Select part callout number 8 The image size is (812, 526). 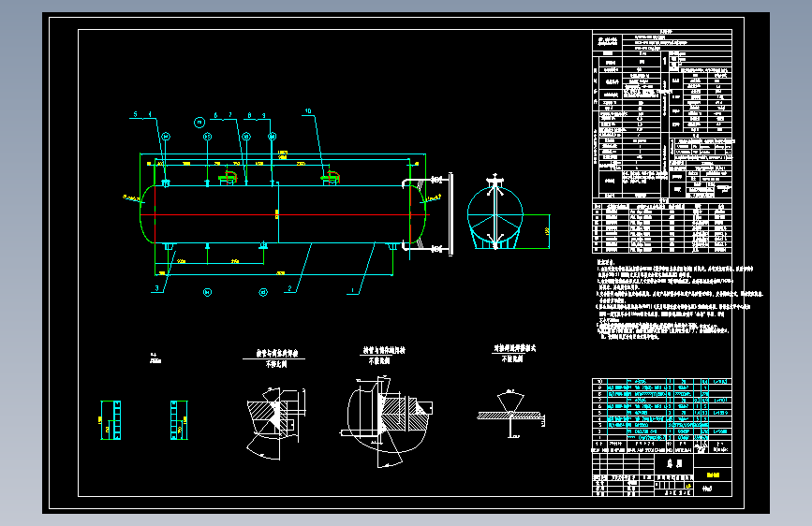pyautogui.click(x=250, y=115)
